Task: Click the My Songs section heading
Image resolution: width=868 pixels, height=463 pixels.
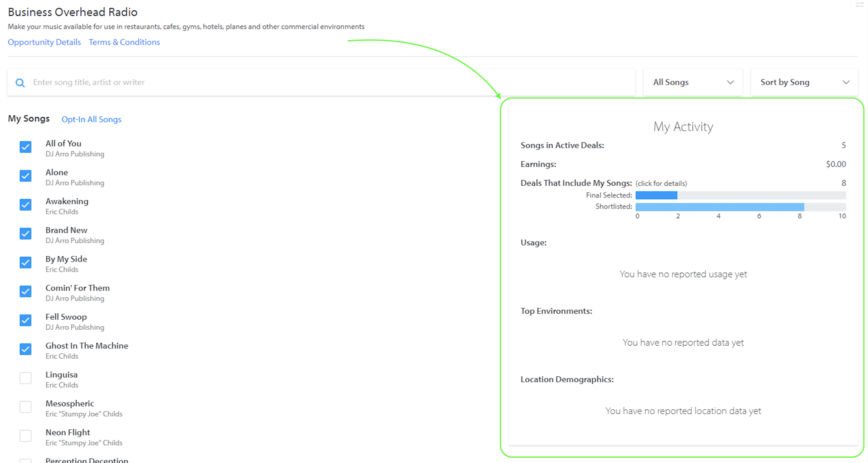Action: [29, 119]
